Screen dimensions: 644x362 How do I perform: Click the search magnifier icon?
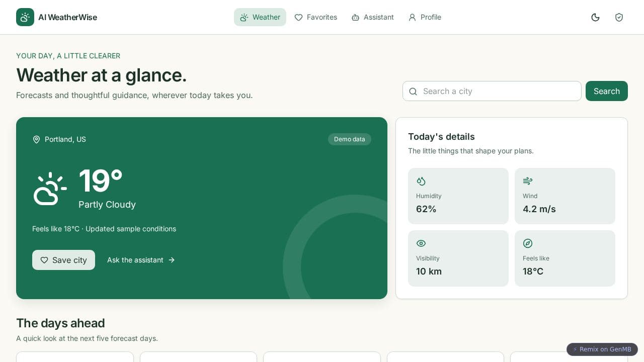413,91
